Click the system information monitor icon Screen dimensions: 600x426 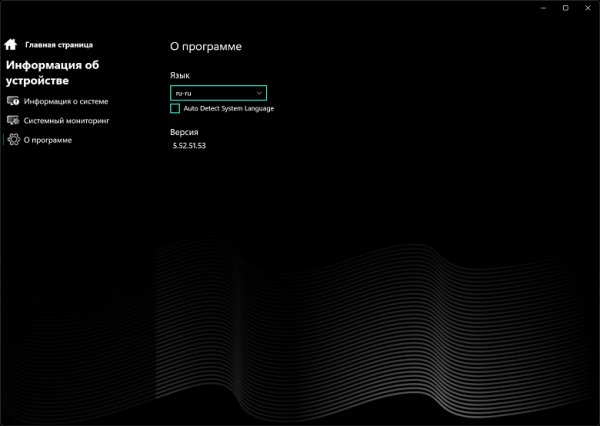[x=13, y=101]
